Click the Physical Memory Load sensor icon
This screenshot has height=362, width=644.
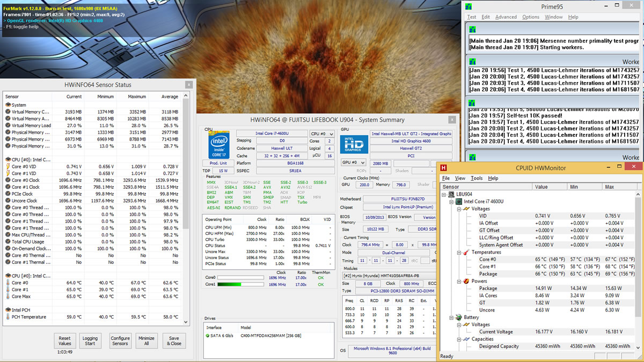[x=8, y=146]
